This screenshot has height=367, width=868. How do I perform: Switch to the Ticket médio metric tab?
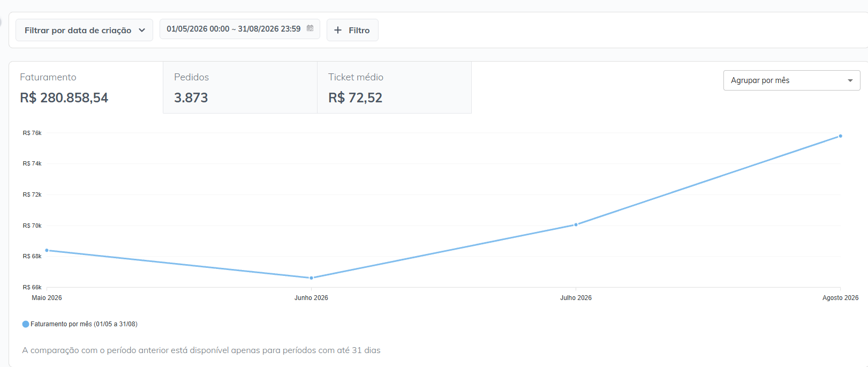click(x=394, y=87)
